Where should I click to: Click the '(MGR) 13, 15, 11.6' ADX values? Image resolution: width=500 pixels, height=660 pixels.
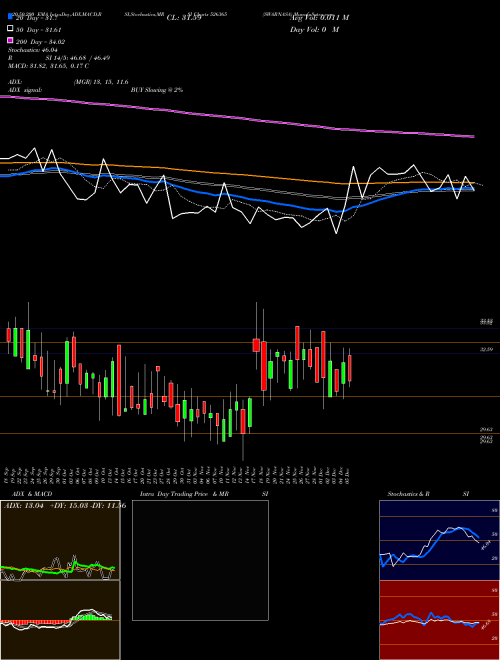[x=101, y=82]
